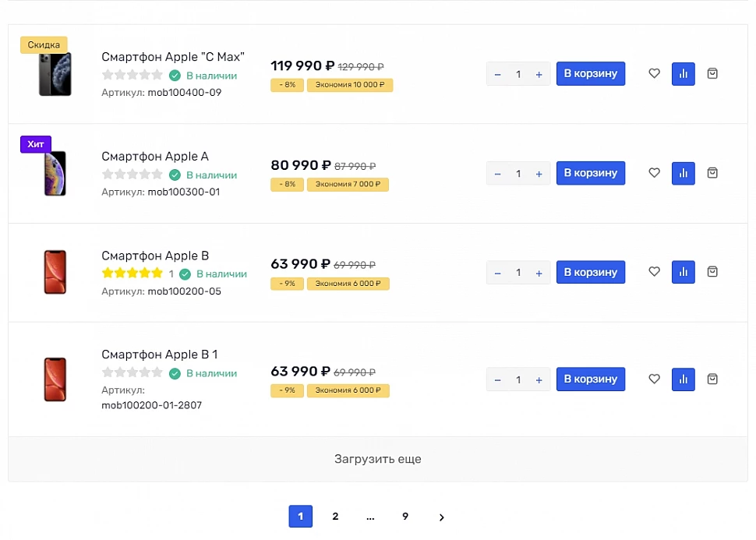
Task: Increase quantity of Смартфон Apple B
Action: coord(539,274)
